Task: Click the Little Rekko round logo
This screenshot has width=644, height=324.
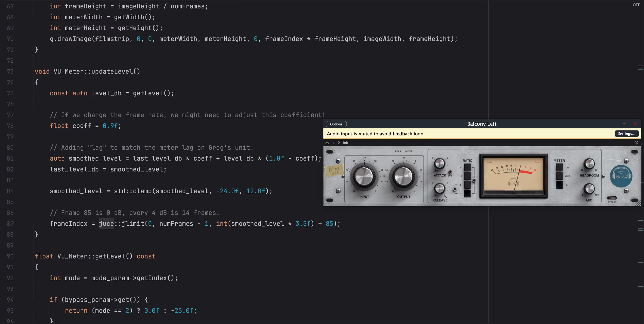Action: pyautogui.click(x=621, y=176)
